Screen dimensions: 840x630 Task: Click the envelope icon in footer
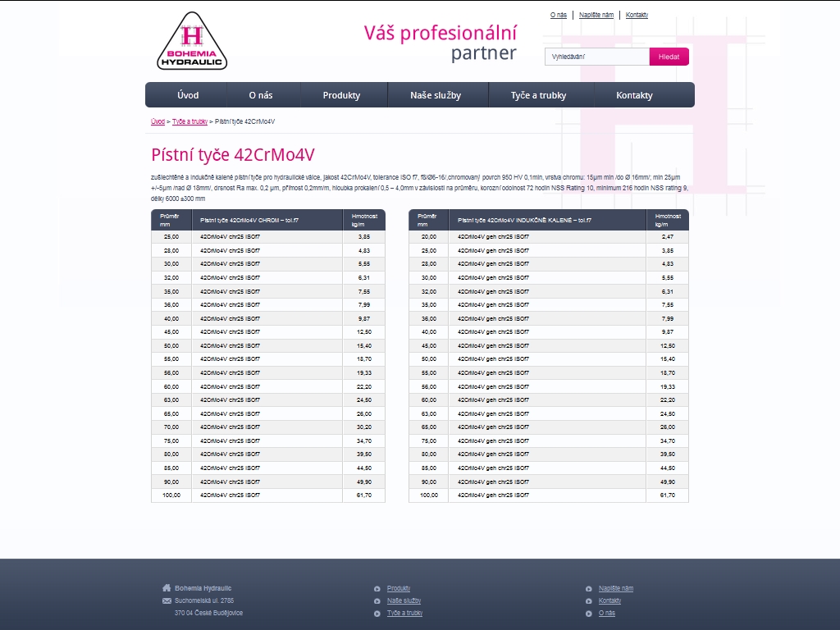pos(167,600)
